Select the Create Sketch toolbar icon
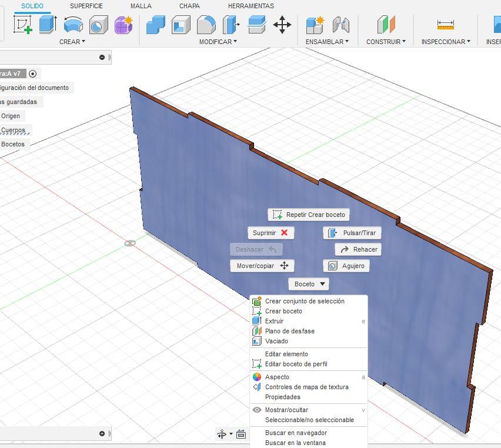 click(23, 25)
